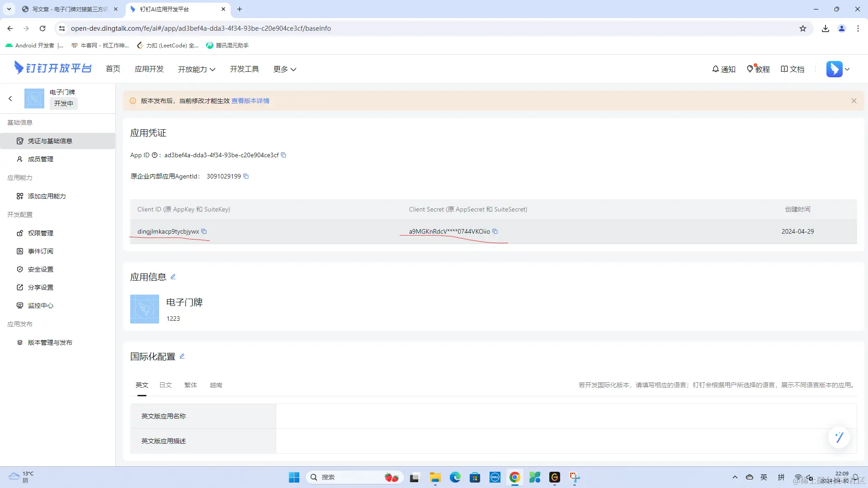The width and height of the screenshot is (868, 488).
Task: Expand the 更多 dropdown menu
Action: click(x=284, y=69)
